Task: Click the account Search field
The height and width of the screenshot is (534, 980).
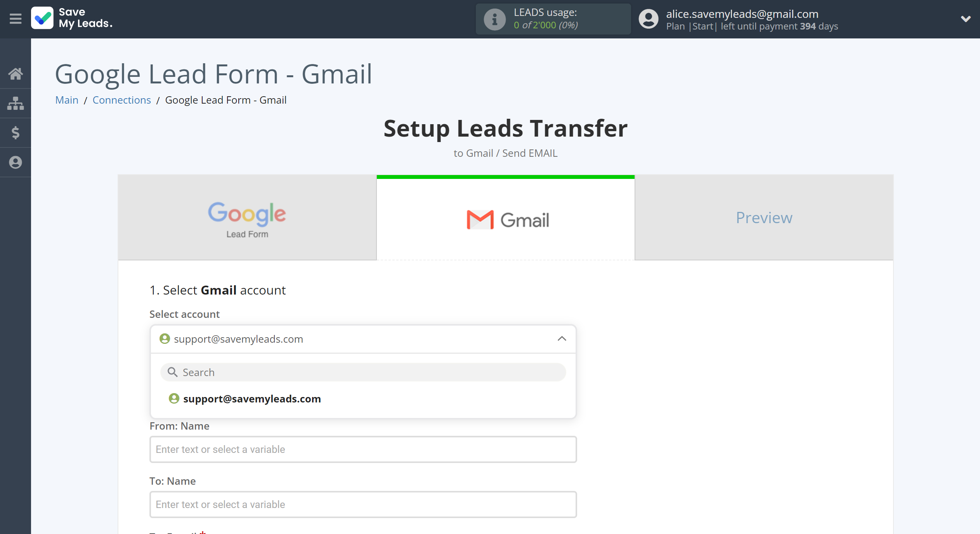Action: [363, 372]
